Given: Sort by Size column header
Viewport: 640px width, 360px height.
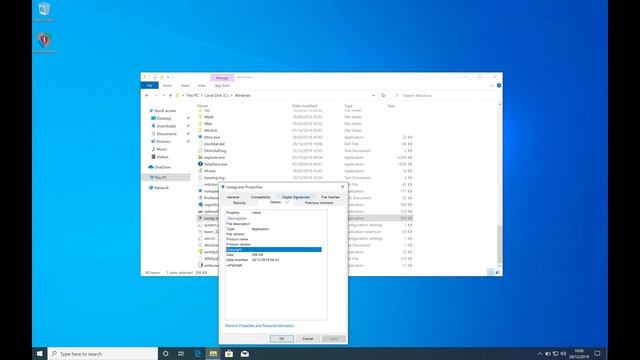Looking at the screenshot, I should pyautogui.click(x=391, y=106).
